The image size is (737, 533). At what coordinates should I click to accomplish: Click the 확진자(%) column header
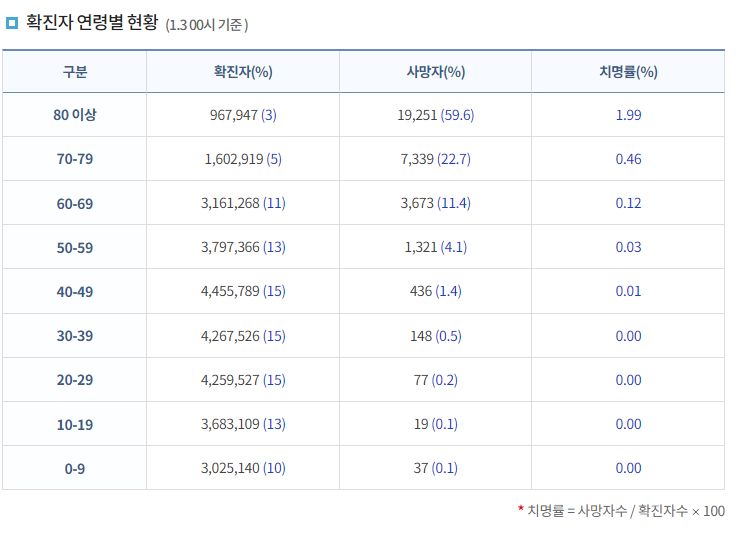click(x=243, y=71)
